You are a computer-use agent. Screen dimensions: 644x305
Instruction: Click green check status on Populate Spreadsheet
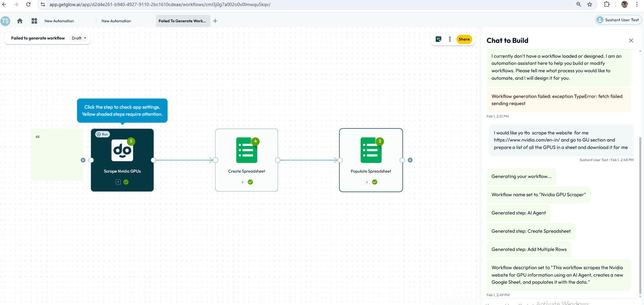374,182
